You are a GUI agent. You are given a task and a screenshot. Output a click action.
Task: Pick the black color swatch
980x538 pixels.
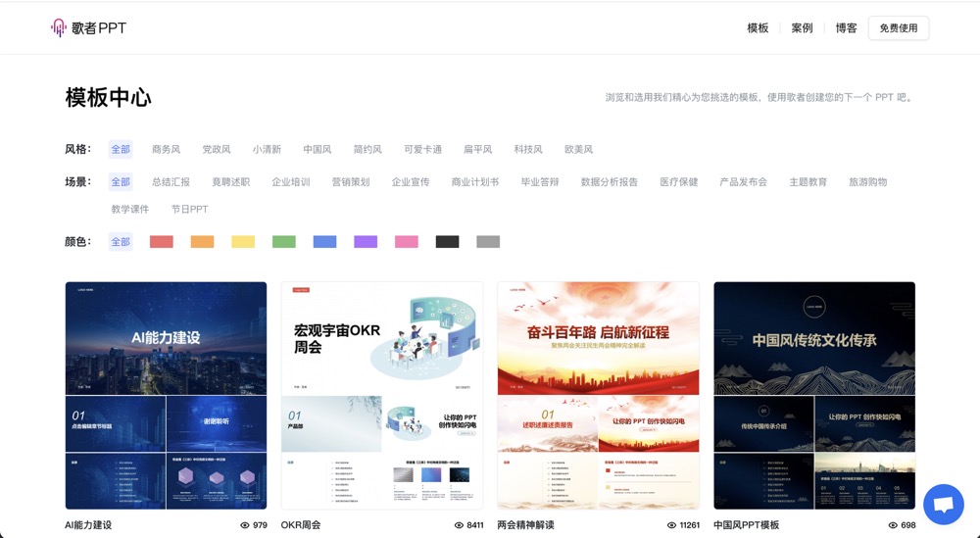point(448,242)
